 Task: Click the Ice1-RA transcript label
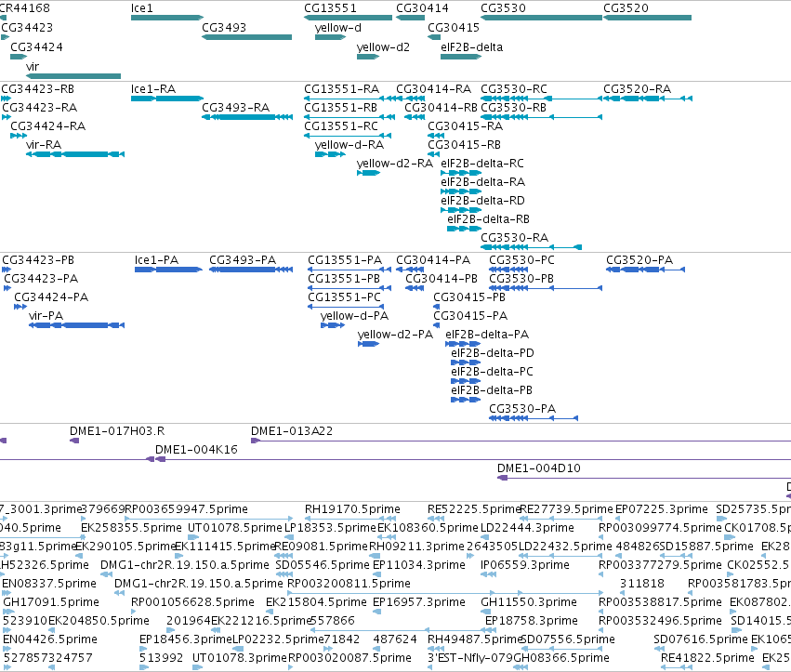pos(153,89)
